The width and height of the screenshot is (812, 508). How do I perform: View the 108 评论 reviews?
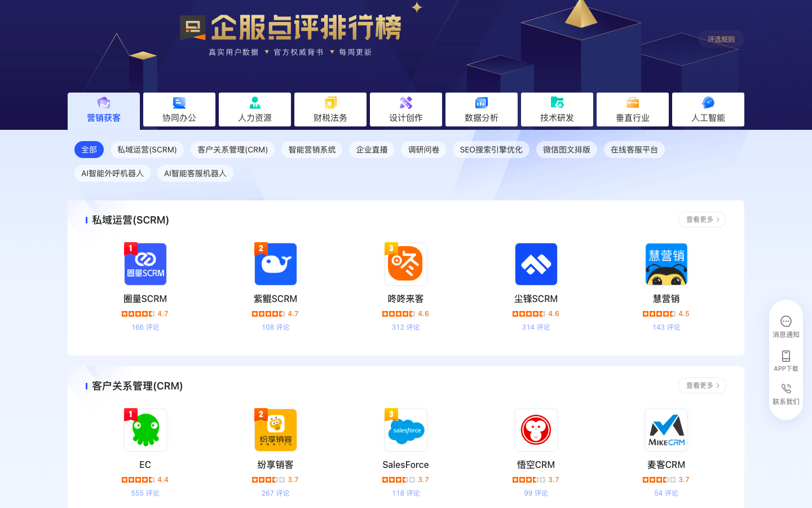(276, 327)
